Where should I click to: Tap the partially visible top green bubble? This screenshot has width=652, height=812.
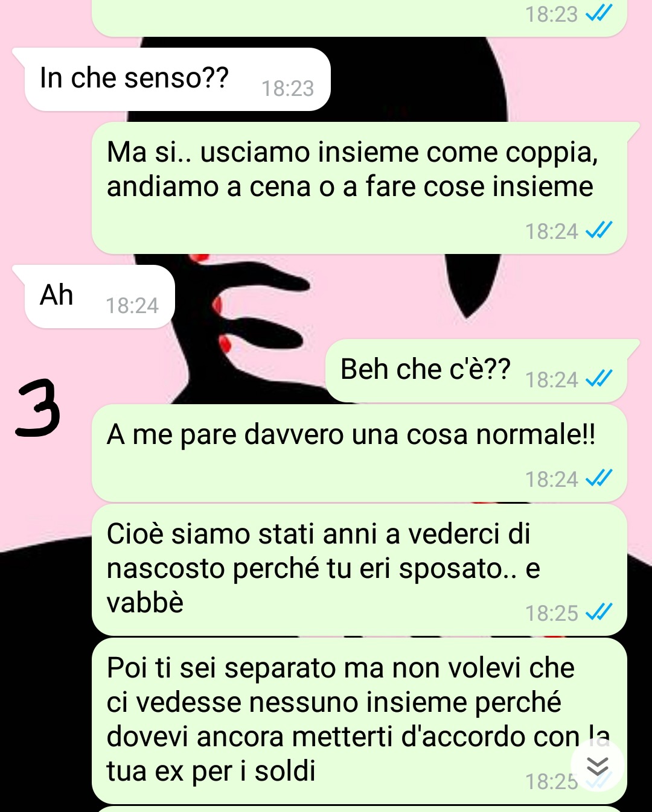[359, 18]
